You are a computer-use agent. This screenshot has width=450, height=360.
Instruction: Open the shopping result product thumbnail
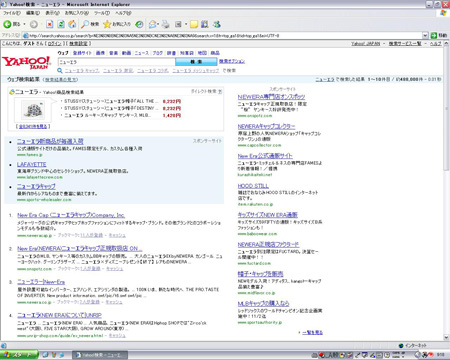[x=33, y=110]
